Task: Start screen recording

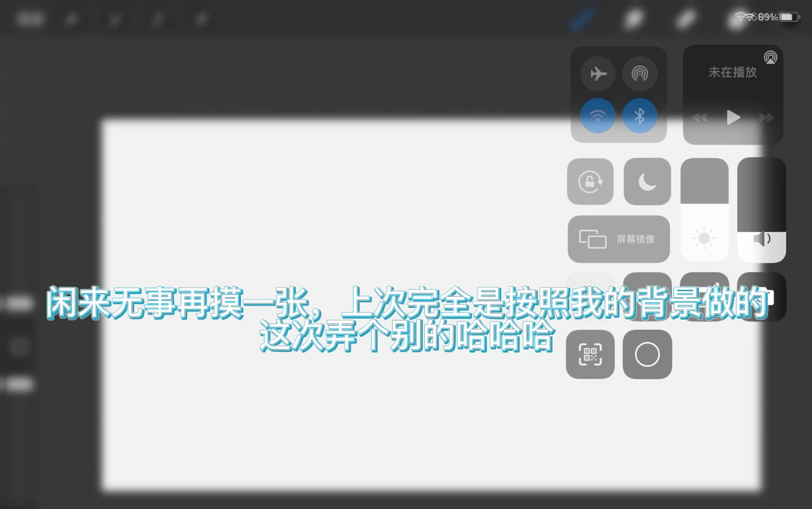Action: click(647, 354)
